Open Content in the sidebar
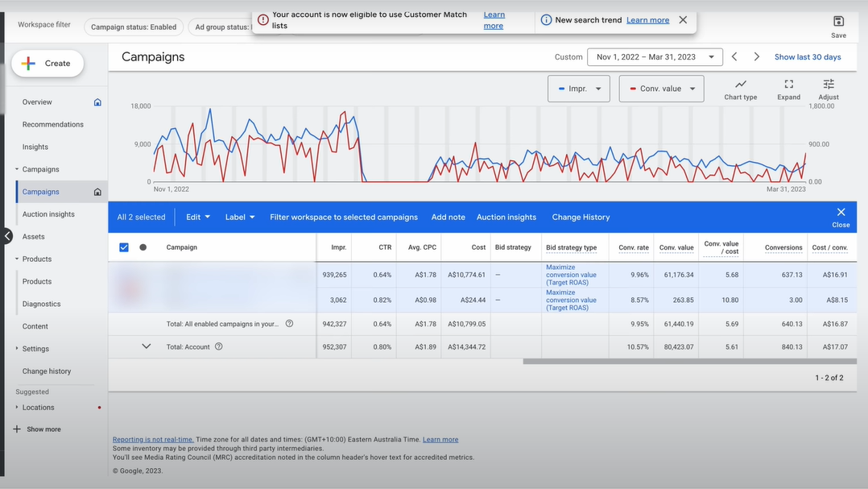868x489 pixels. (35, 326)
